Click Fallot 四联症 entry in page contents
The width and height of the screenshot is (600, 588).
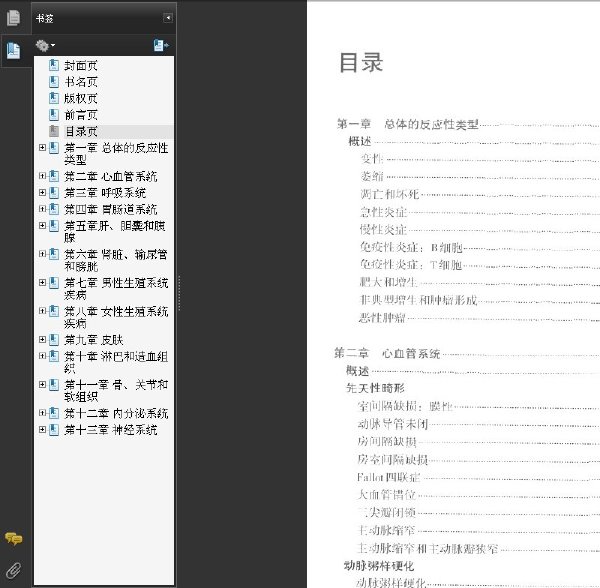[x=388, y=477]
